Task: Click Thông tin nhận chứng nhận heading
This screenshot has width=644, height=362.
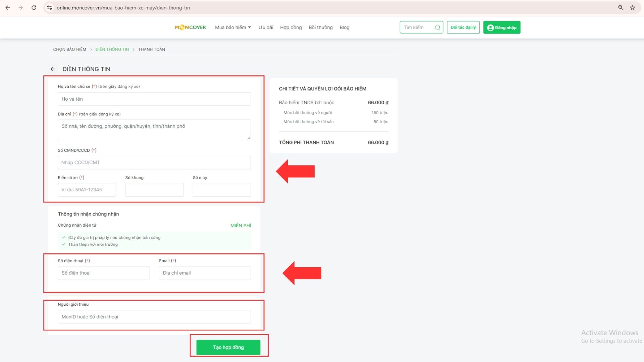Action: pos(88,214)
